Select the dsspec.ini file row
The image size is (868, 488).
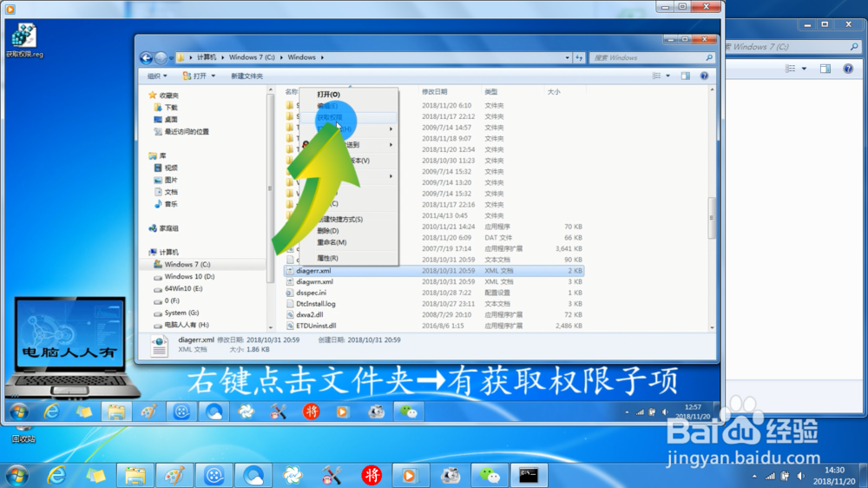click(x=434, y=293)
